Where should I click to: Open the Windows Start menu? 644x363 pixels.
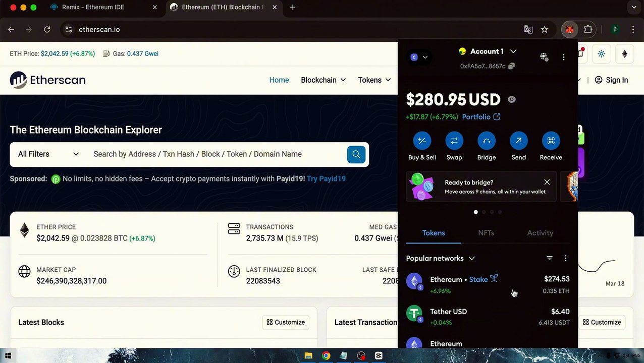(8, 356)
